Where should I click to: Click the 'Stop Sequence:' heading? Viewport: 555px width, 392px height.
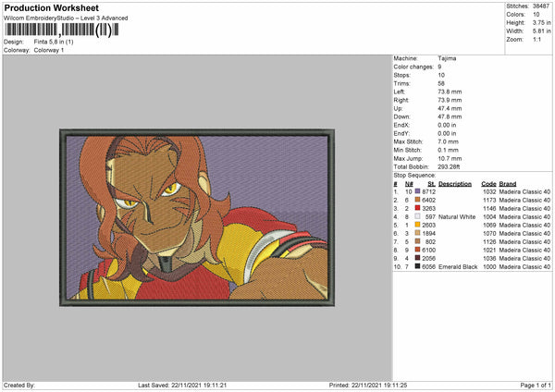click(414, 175)
